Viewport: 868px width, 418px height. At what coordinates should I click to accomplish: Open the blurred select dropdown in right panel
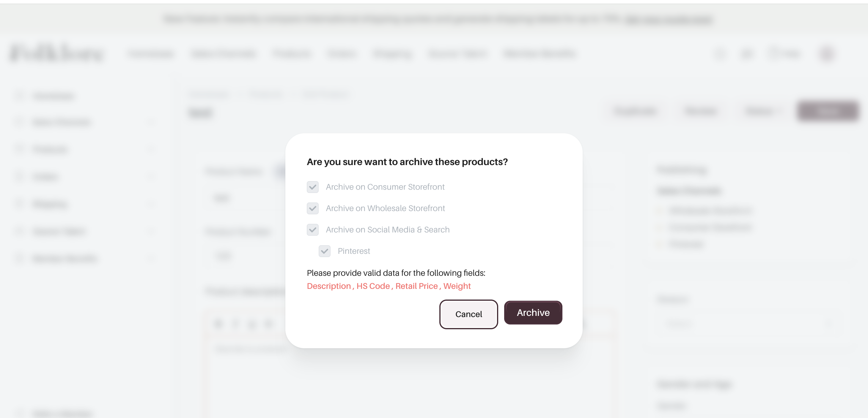(x=746, y=324)
